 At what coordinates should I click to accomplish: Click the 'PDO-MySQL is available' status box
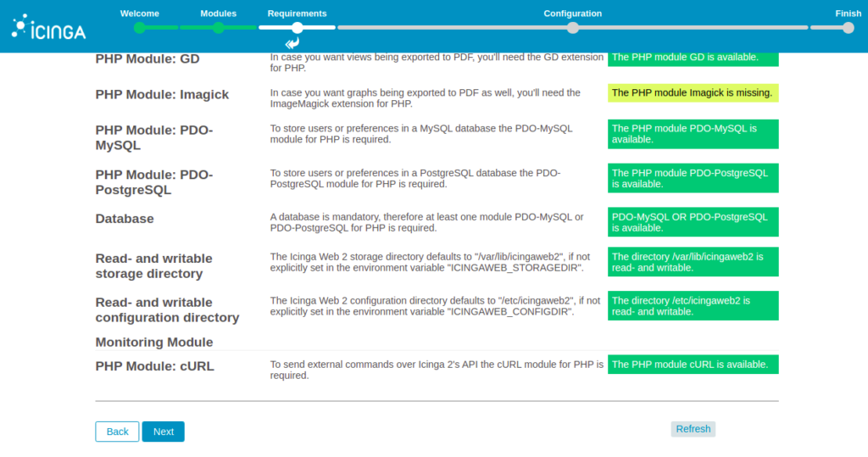click(693, 134)
